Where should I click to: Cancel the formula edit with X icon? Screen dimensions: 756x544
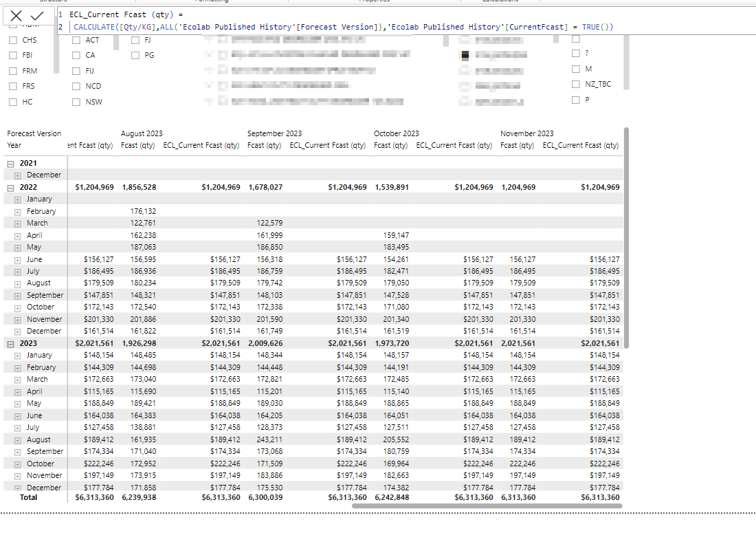coord(16,16)
